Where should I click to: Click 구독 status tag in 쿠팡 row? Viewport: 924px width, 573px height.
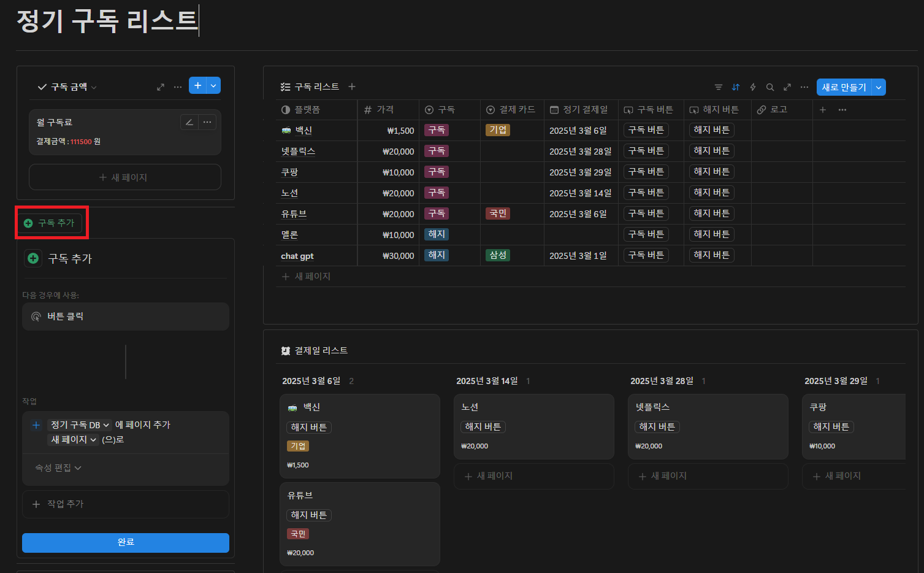pos(437,172)
